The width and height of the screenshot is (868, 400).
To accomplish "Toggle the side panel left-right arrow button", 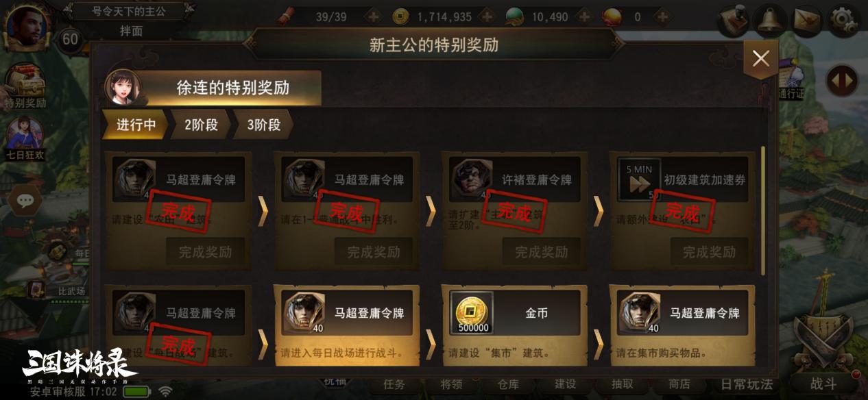I will point(842,81).
